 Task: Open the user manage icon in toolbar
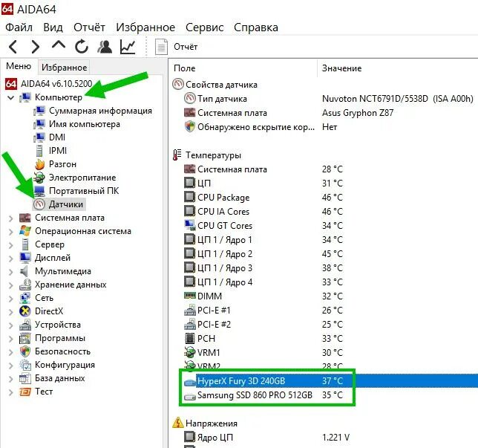click(105, 47)
